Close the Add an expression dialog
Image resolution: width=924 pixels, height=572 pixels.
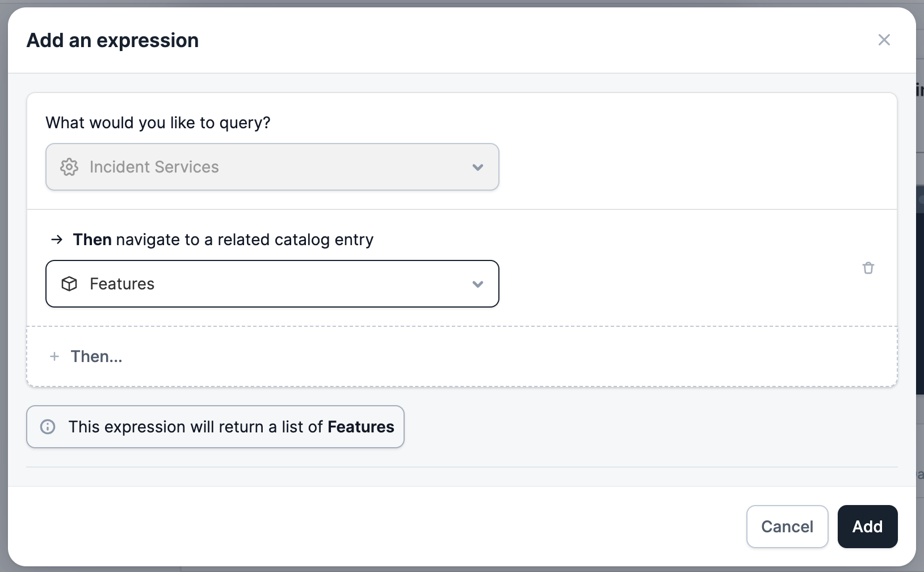click(884, 40)
